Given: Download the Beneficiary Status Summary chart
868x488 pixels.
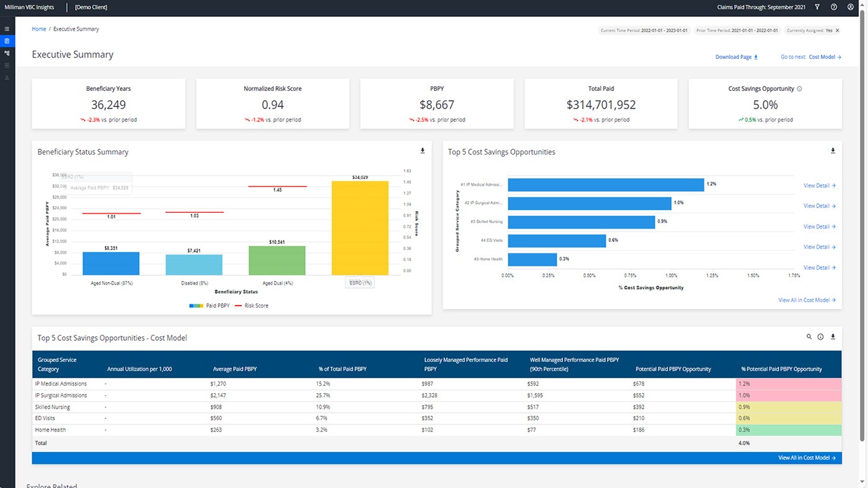Looking at the screenshot, I should 423,150.
